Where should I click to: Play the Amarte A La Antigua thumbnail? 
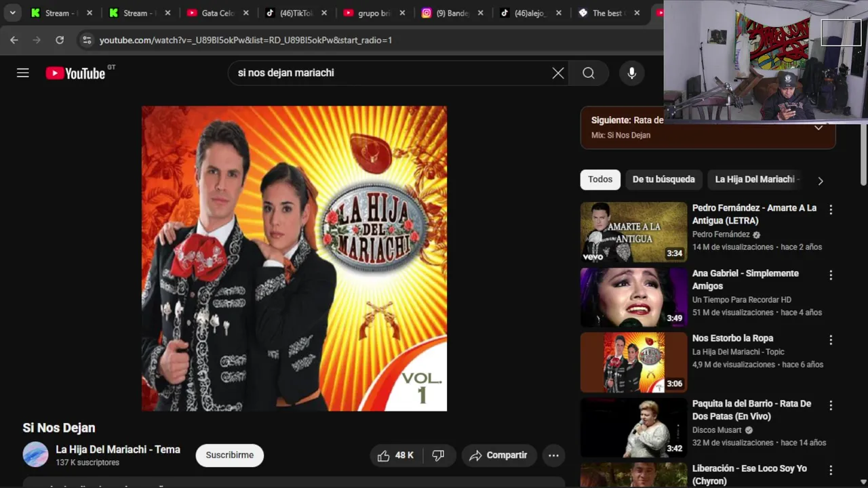[x=633, y=232]
